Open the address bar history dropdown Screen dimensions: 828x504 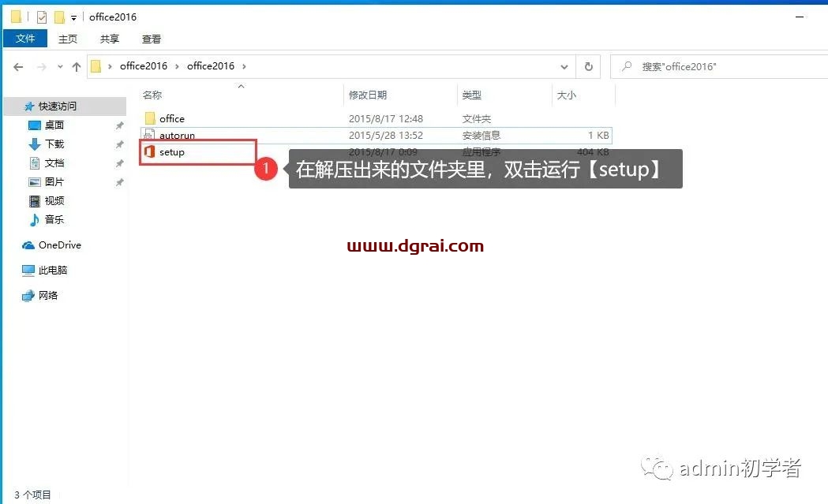[564, 67]
